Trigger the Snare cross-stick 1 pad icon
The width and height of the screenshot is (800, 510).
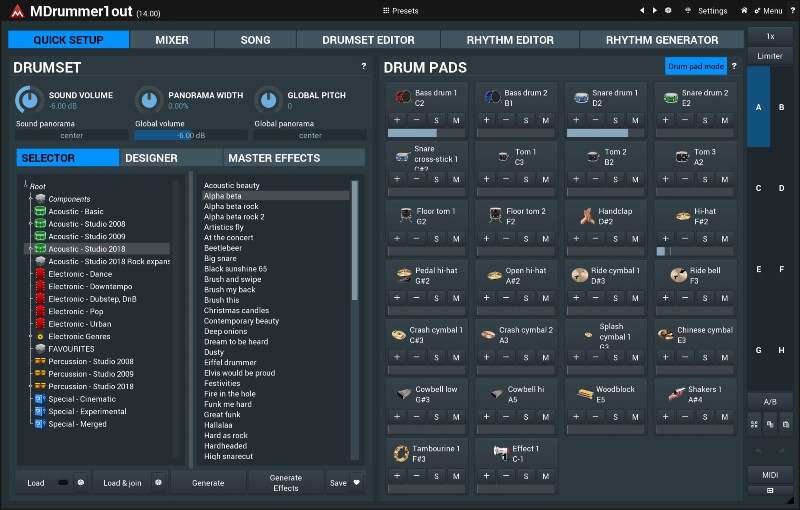pyautogui.click(x=403, y=157)
